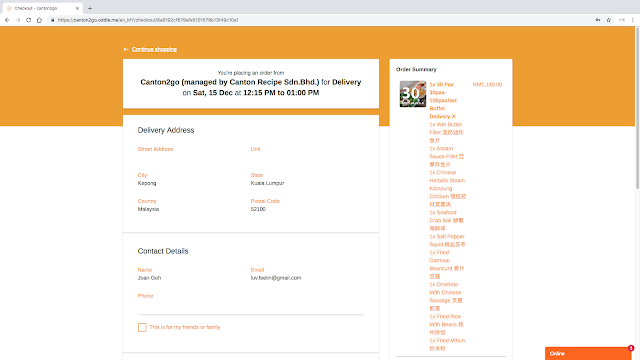Click the '1x Fried Mihun' line
The width and height of the screenshot is (640, 360).
tap(447, 344)
